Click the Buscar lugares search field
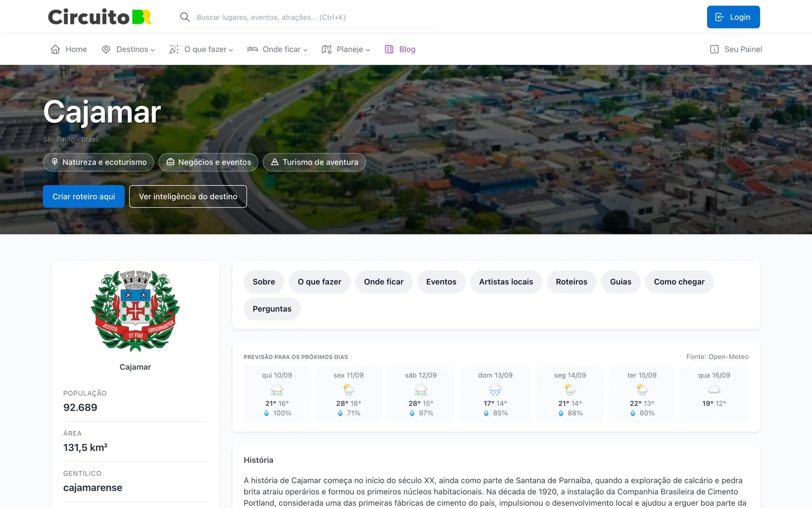This screenshot has width=812, height=508. (x=308, y=17)
